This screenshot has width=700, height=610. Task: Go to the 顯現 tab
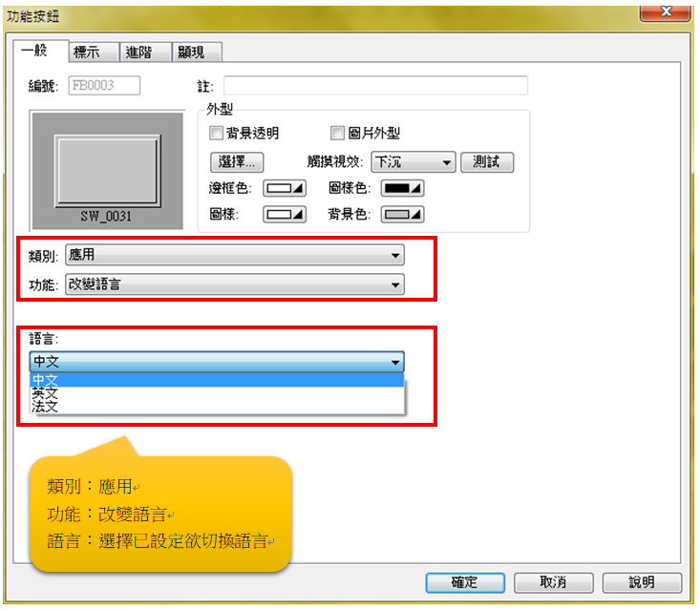point(197,53)
